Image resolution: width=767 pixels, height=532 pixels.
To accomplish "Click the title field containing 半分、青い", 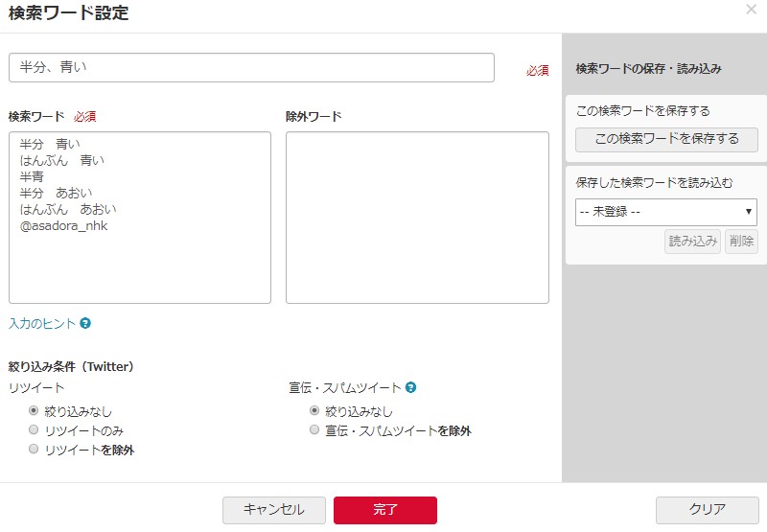I will click(251, 68).
